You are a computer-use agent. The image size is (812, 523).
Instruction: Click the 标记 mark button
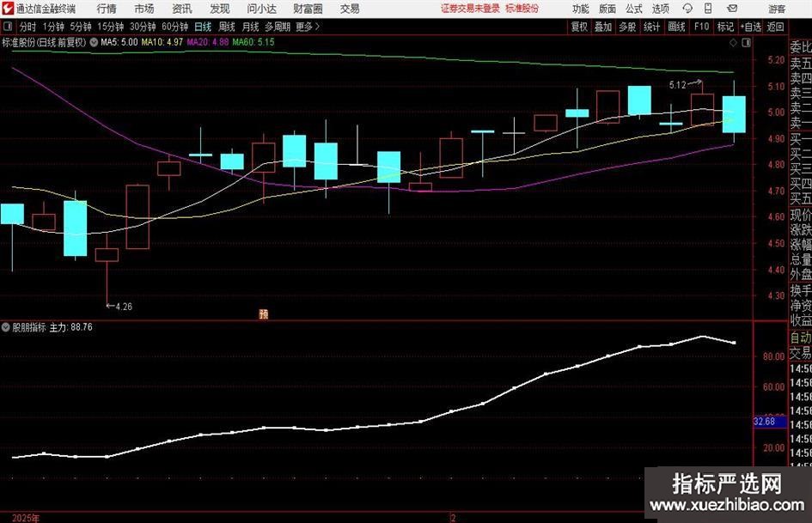[725, 27]
